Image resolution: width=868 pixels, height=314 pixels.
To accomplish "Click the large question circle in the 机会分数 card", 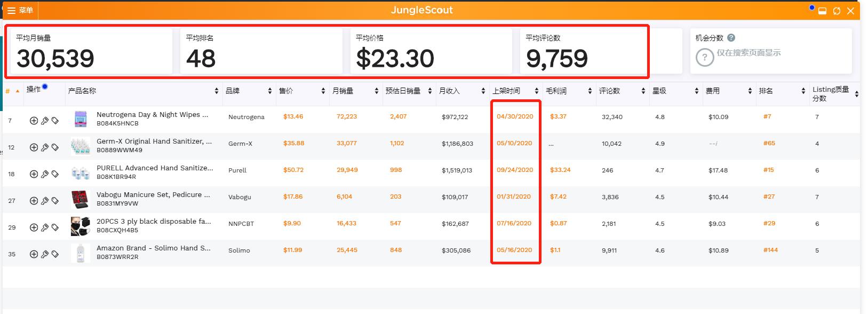I will click(x=705, y=57).
